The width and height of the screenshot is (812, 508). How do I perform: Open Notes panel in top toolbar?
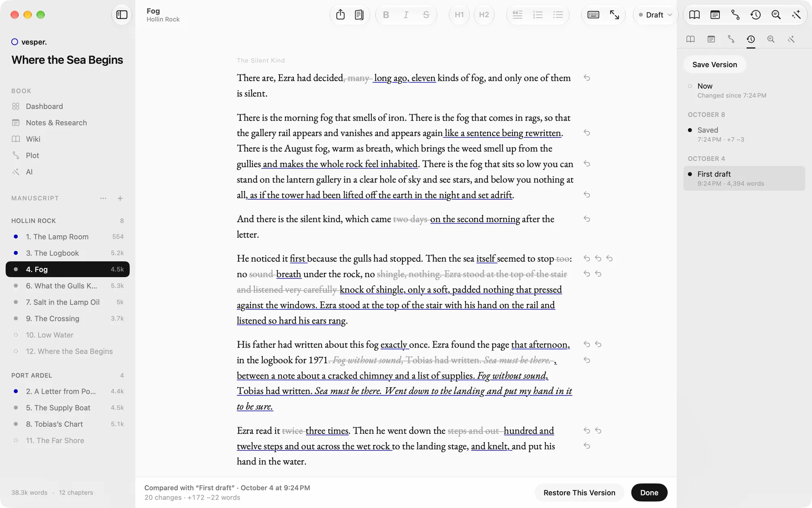pos(715,15)
